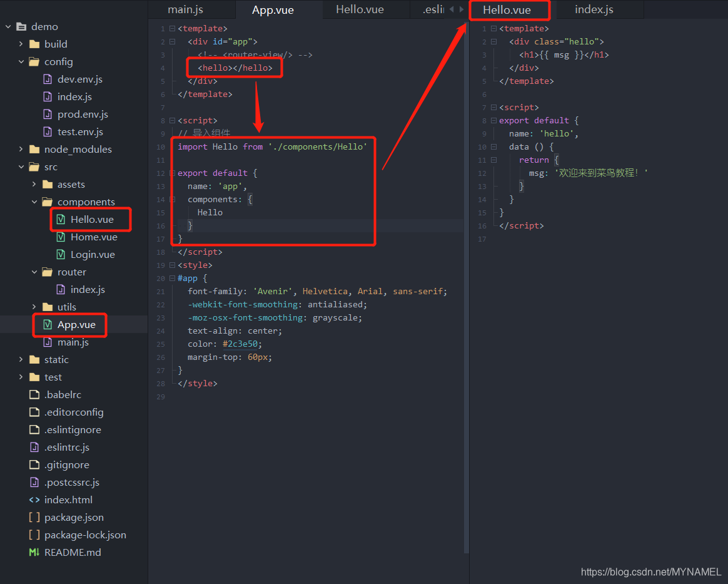The width and height of the screenshot is (728, 584).
Task: Expand the utils folder arrow
Action: pyautogui.click(x=34, y=307)
